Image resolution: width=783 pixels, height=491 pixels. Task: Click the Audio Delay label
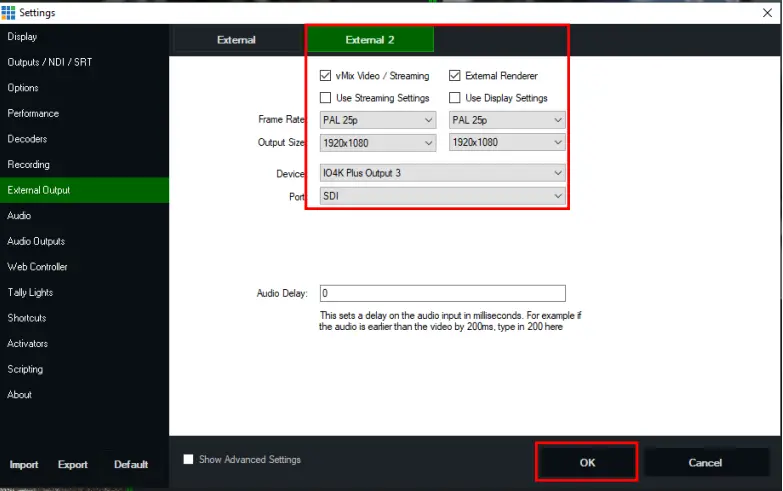tap(282, 293)
